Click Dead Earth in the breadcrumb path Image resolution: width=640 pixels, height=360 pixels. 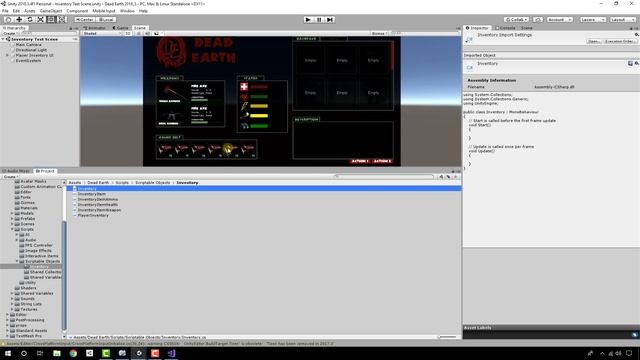(98, 182)
